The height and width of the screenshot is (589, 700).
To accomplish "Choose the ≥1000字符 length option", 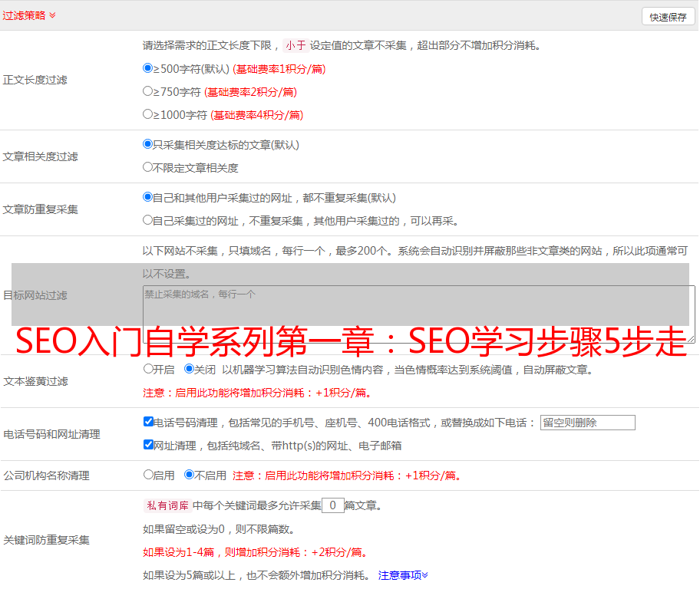I will coord(148,114).
